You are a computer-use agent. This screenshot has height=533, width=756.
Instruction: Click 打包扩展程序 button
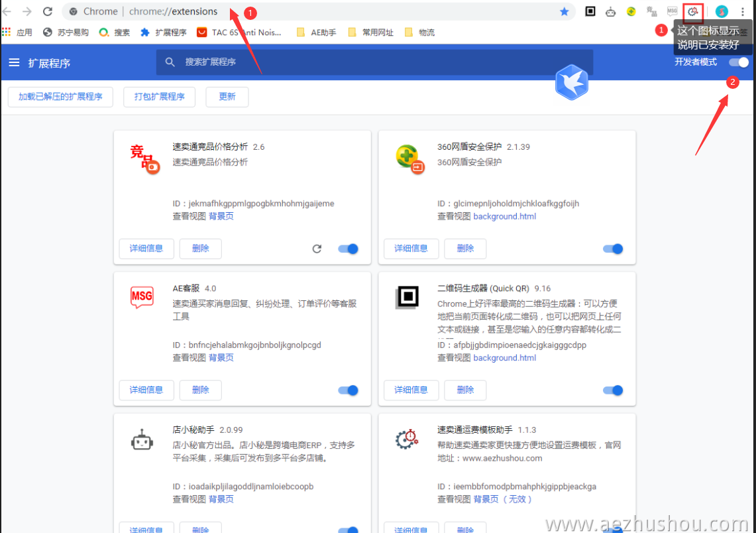tap(160, 97)
